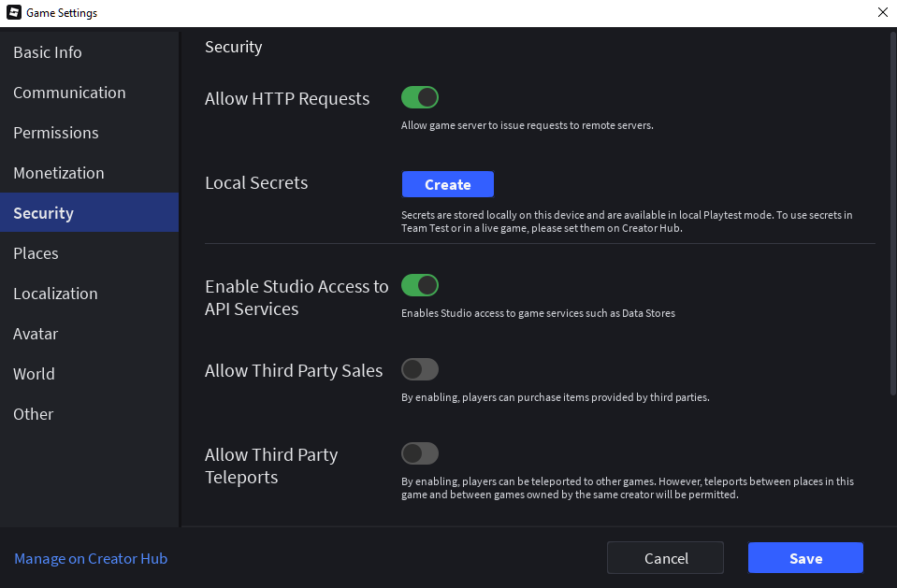Turn off Enable Studio Access to API Services
Screen dimensions: 897x588
(420, 285)
